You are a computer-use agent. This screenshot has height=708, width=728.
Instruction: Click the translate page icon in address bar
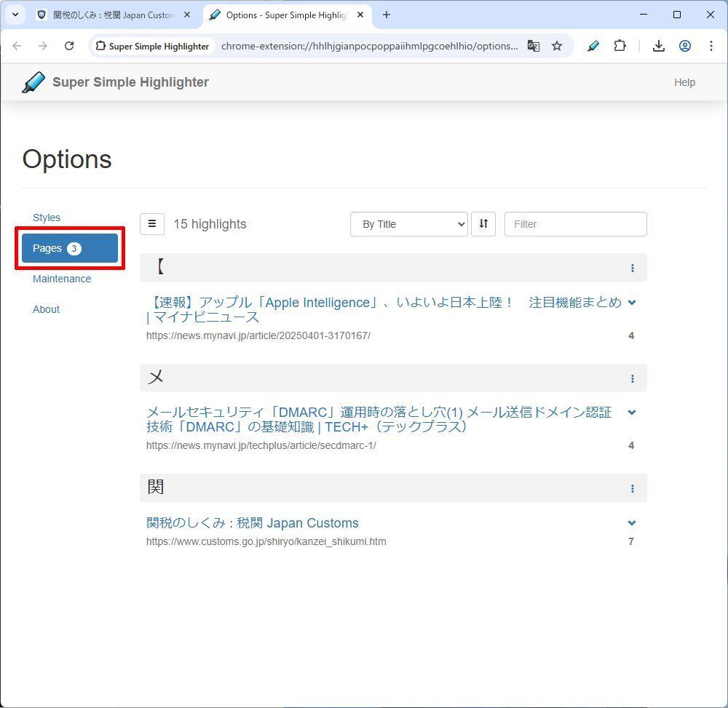(534, 46)
